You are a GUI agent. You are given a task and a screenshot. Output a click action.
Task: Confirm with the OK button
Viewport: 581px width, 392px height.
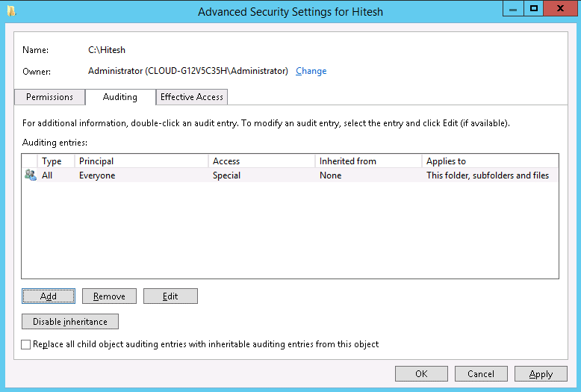pyautogui.click(x=421, y=374)
